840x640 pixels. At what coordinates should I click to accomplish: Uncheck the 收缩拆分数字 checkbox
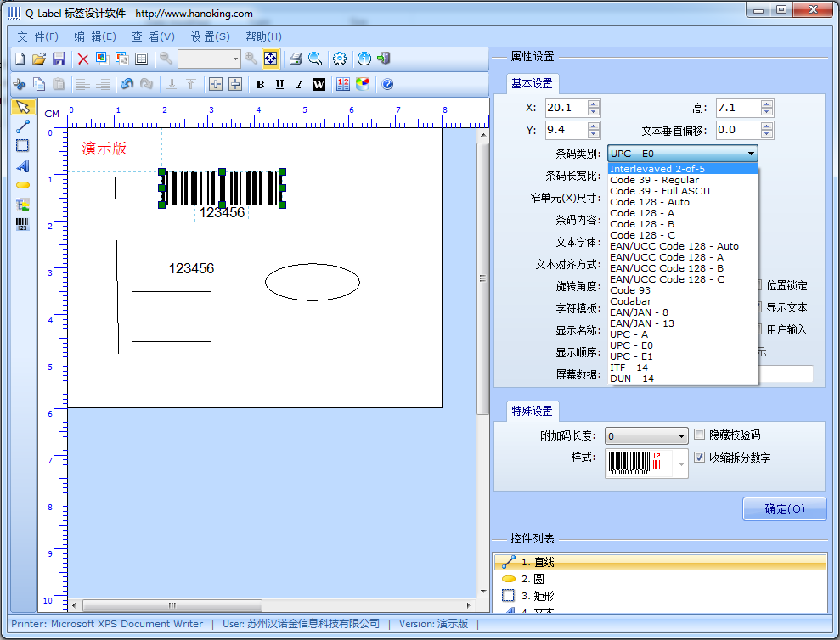point(700,458)
